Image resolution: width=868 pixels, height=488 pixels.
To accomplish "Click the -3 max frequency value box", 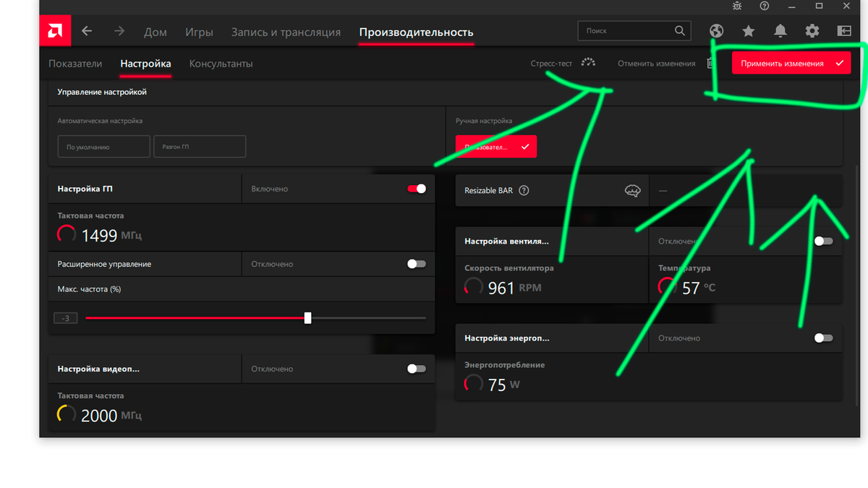I will (65, 318).
